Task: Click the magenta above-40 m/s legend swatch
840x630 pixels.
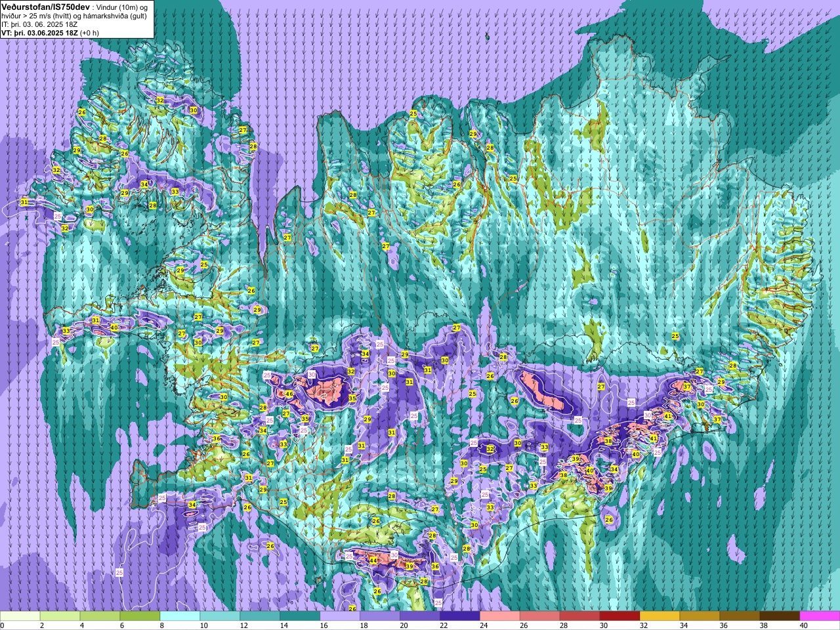Action: 820,616
